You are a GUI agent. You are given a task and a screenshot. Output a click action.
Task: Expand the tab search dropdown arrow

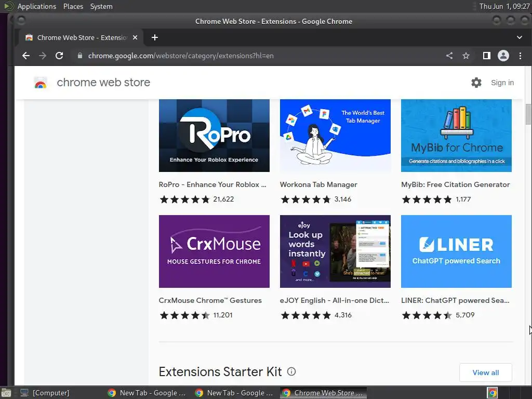tap(520, 37)
